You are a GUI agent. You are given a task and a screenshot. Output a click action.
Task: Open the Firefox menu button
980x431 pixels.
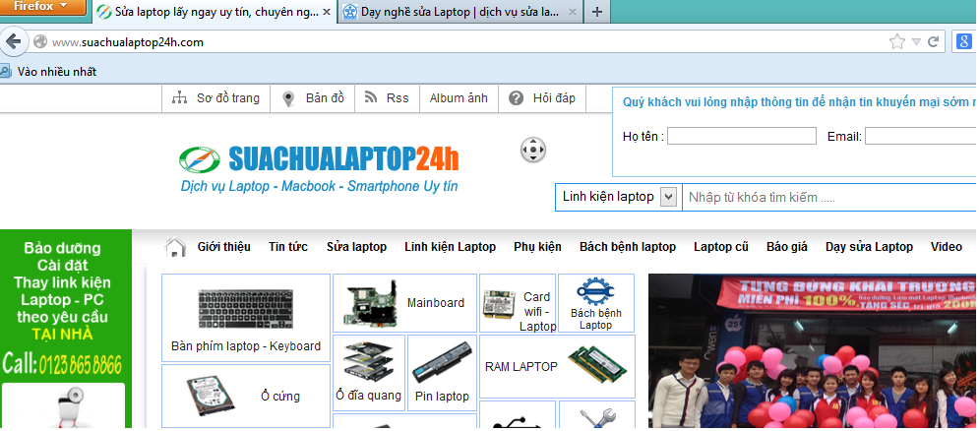pyautogui.click(x=42, y=7)
